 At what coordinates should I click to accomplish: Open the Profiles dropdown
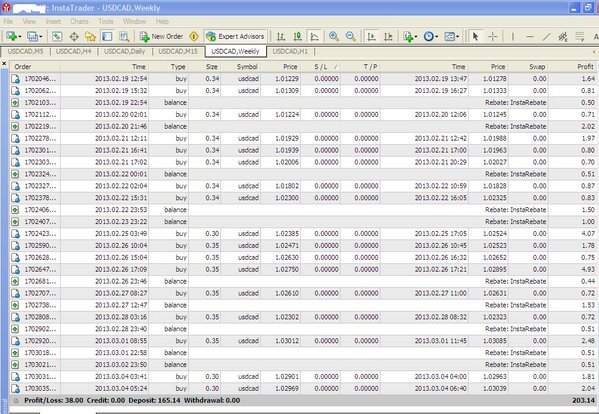34,36
